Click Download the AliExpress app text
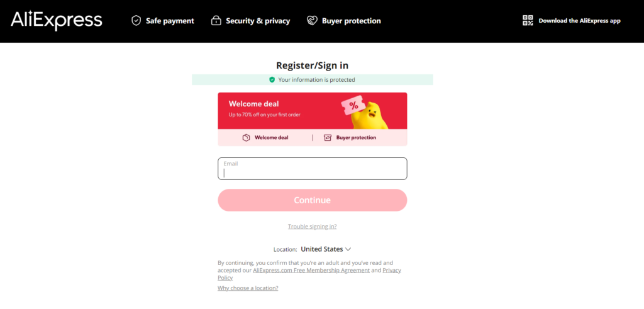 pos(579,21)
